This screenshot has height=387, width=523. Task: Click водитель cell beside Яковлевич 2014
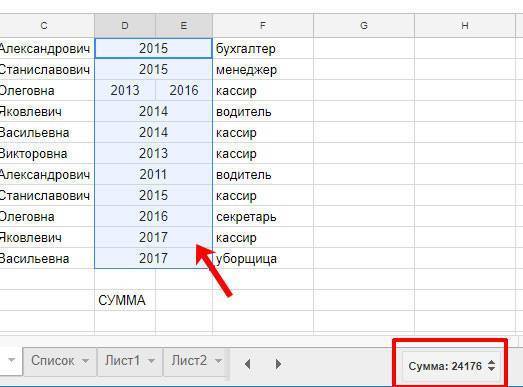263,111
